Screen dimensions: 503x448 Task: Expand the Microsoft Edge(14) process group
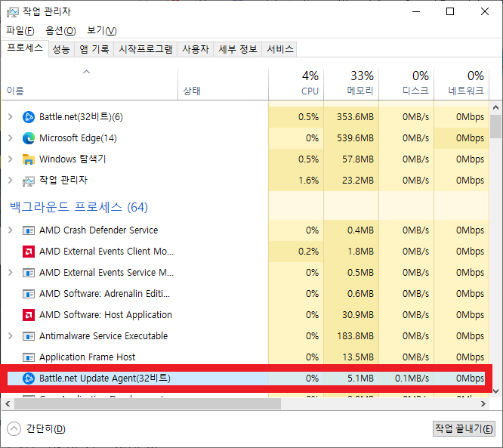(11, 138)
